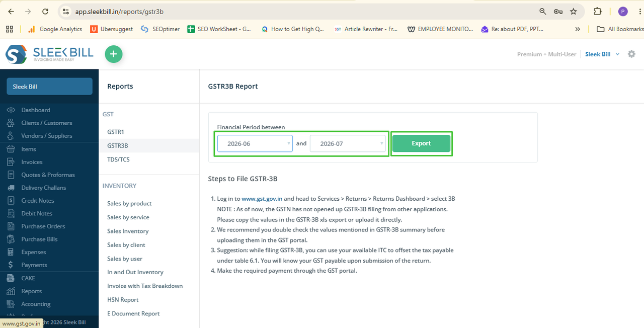Open Invoice with Tax Breakdown report
644x328 pixels.
(x=145, y=286)
